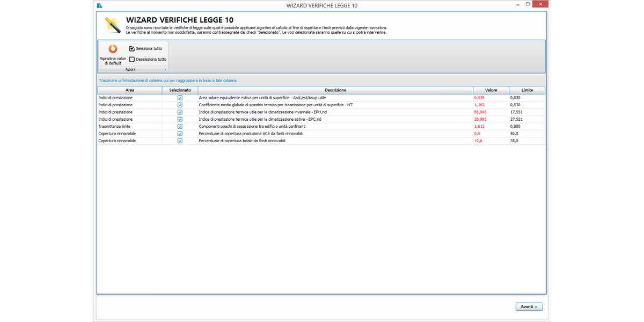Tick the Deseleziona tutto checkbox
Screen dimensions: 644x322
pos(132,60)
